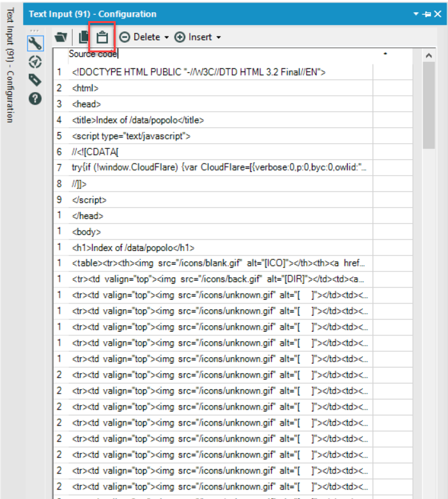Expand the Insert dropdown arrow
The width and height of the screenshot is (448, 499).
coord(219,38)
